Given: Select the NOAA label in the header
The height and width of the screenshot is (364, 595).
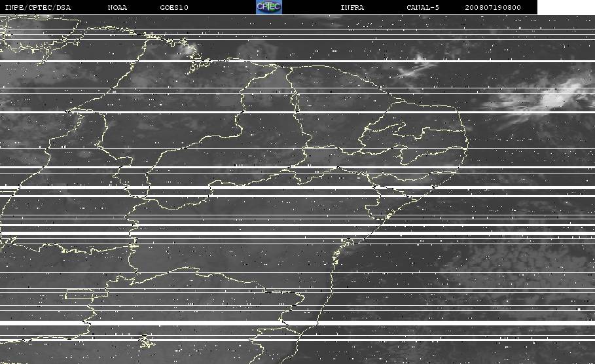Looking at the screenshot, I should [117, 7].
